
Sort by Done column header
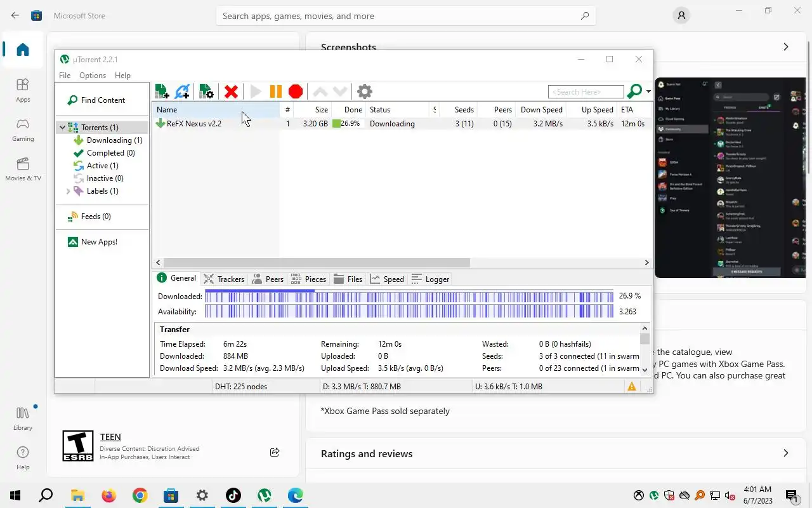[x=348, y=110]
